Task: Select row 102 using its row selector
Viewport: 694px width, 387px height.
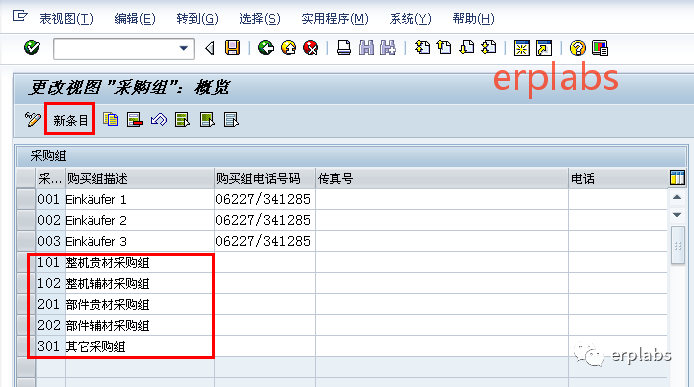Action: tap(26, 283)
